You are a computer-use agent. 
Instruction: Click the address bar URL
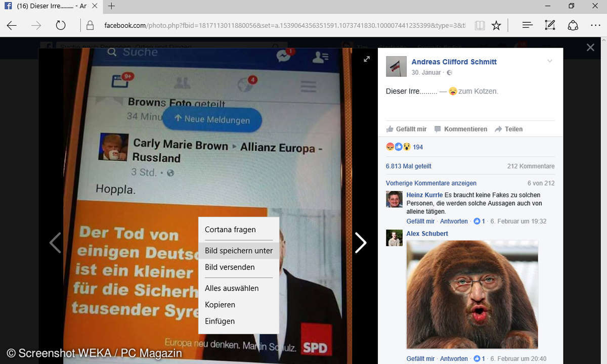pyautogui.click(x=284, y=25)
